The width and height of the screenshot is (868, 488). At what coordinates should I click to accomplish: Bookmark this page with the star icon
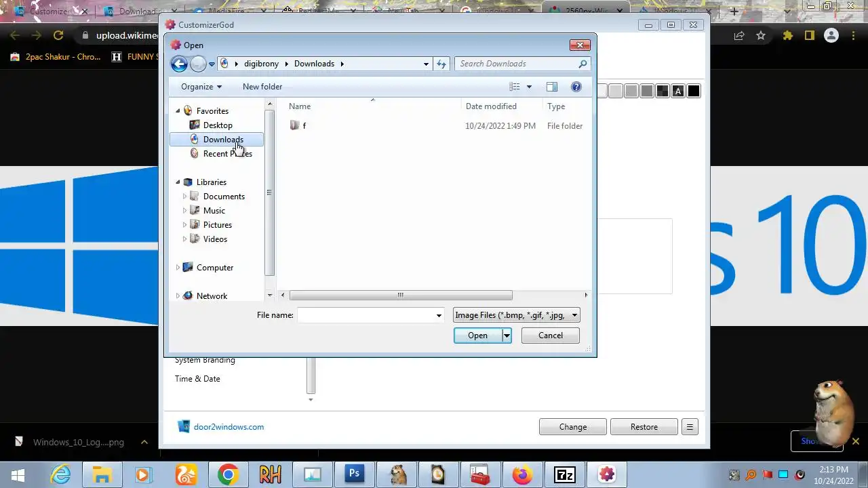(761, 35)
